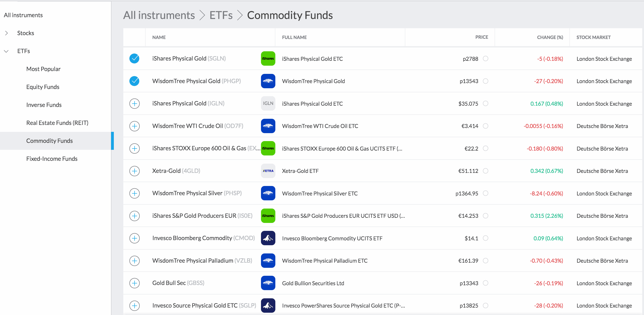Add WisdomTree WTI Crude Oil with plus icon
This screenshot has height=315, width=644.
point(134,126)
